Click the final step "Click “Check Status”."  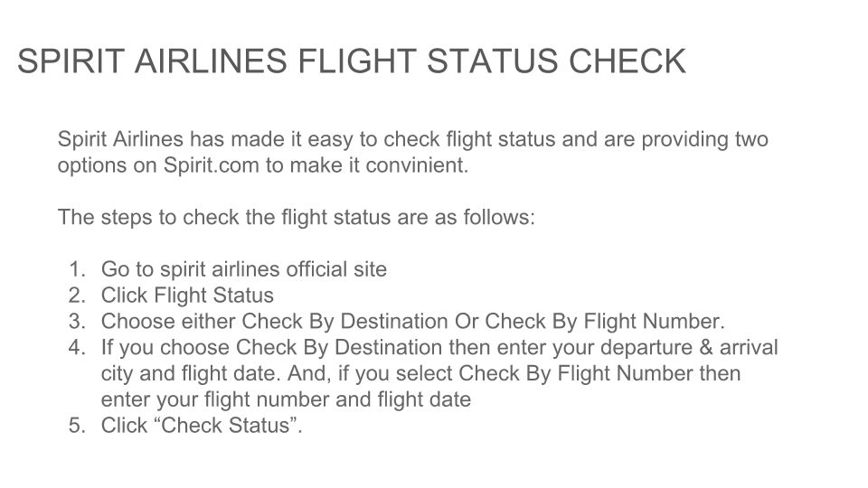click(x=202, y=426)
